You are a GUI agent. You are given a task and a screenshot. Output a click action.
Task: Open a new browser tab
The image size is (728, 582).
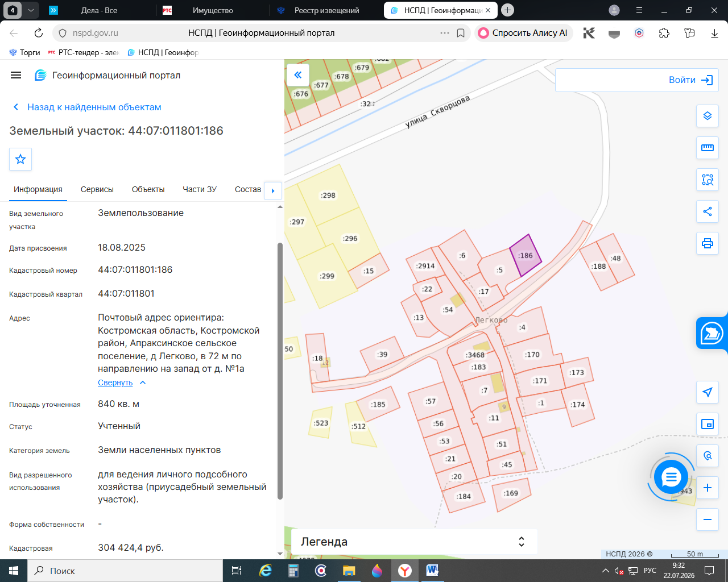coord(508,10)
